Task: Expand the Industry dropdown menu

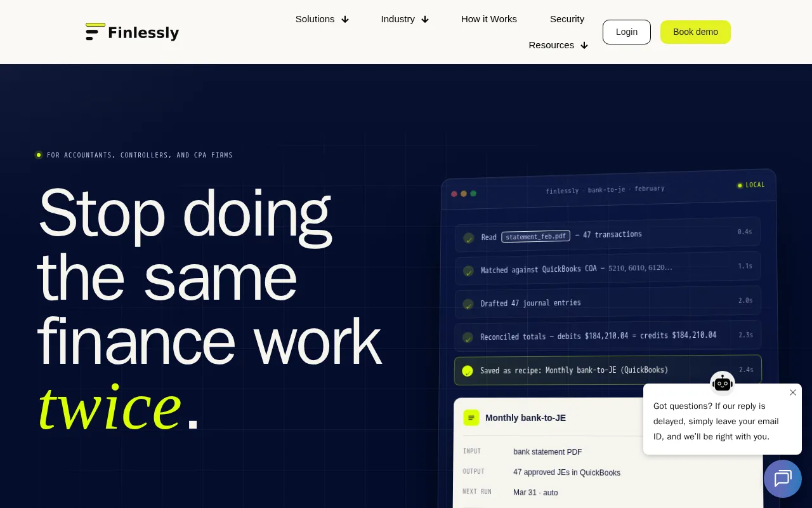Action: [x=405, y=19]
